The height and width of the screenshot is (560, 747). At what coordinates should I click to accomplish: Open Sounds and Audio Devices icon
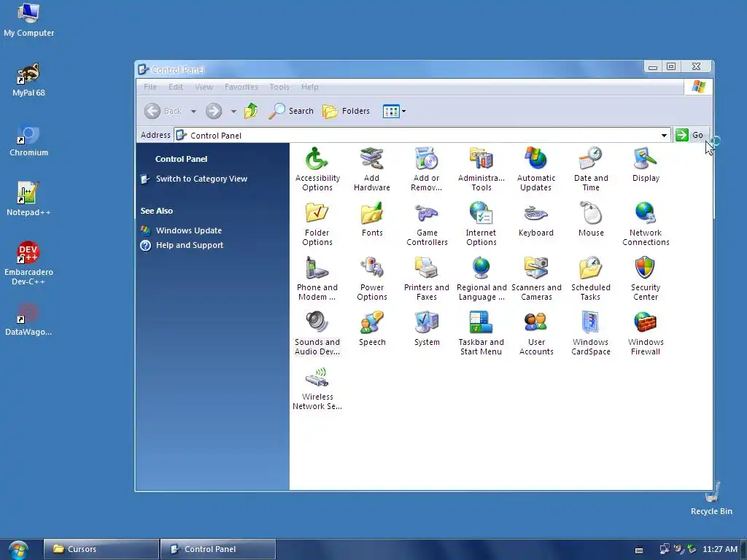tap(317, 333)
